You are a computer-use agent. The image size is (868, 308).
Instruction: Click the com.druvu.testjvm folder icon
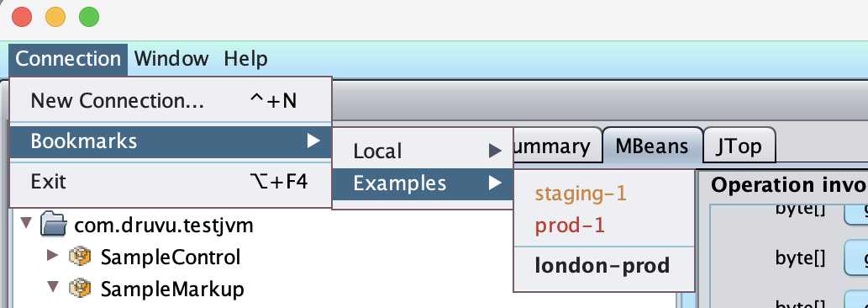[54, 225]
